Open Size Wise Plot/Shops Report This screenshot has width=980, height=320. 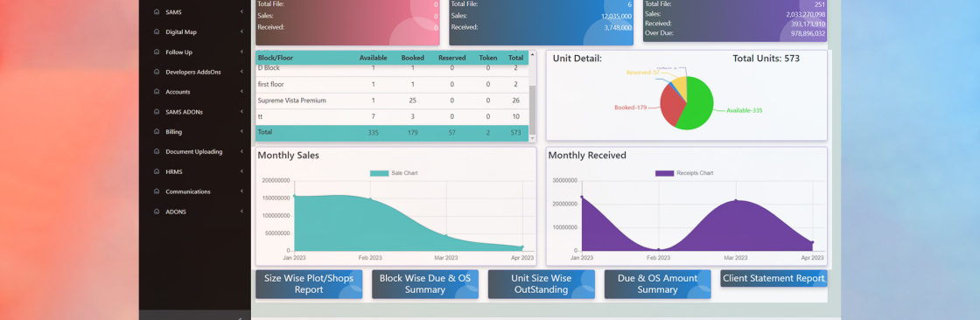point(309,284)
